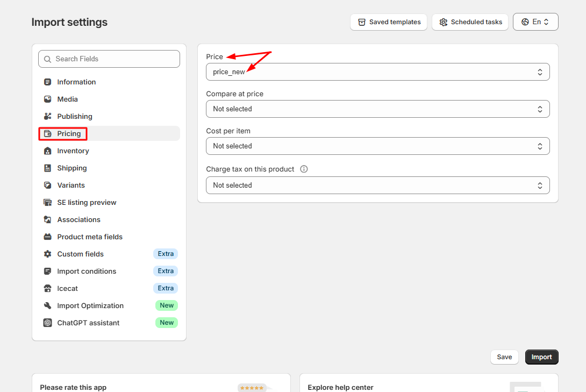Click the Media section icon
The image size is (586, 392).
pos(47,99)
